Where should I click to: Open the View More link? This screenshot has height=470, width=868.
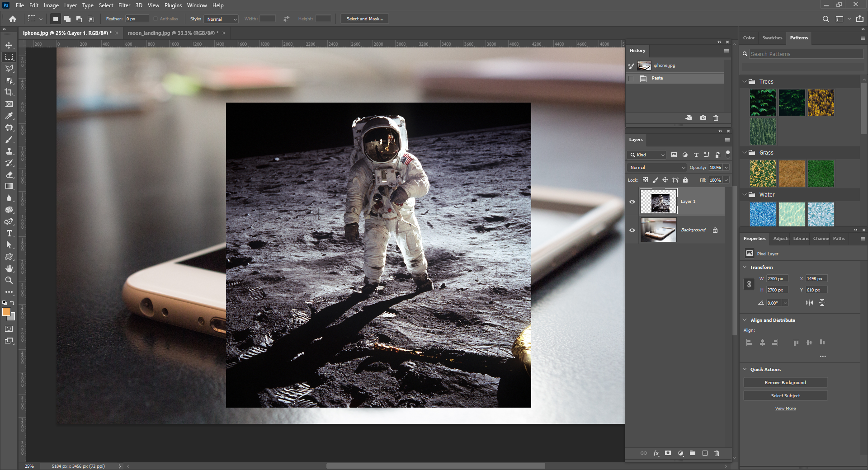pos(785,409)
